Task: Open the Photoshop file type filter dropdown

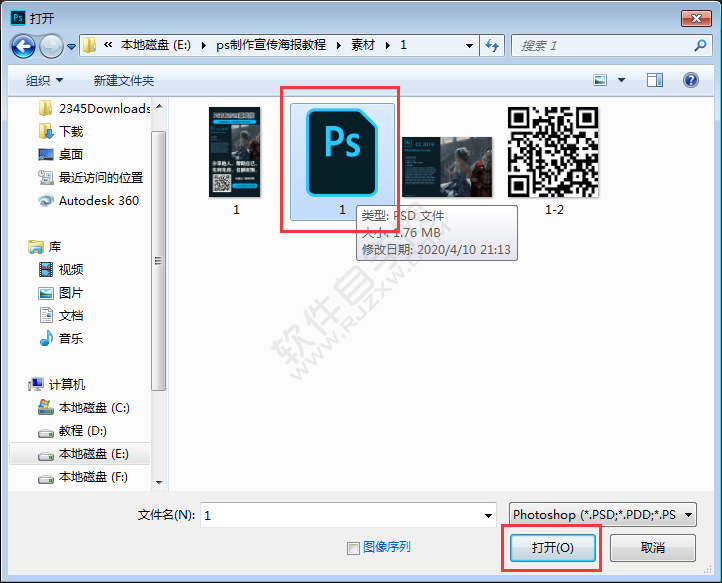Action: click(x=603, y=514)
